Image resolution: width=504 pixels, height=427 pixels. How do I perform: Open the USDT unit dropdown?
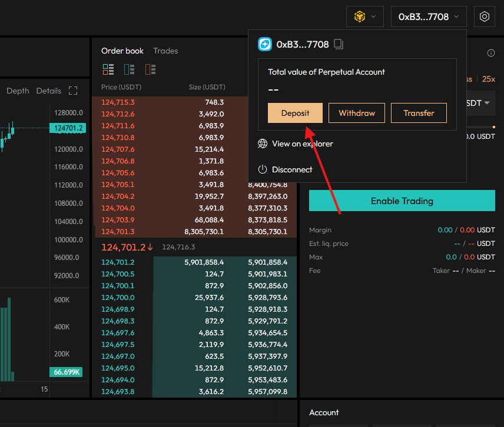pos(479,103)
